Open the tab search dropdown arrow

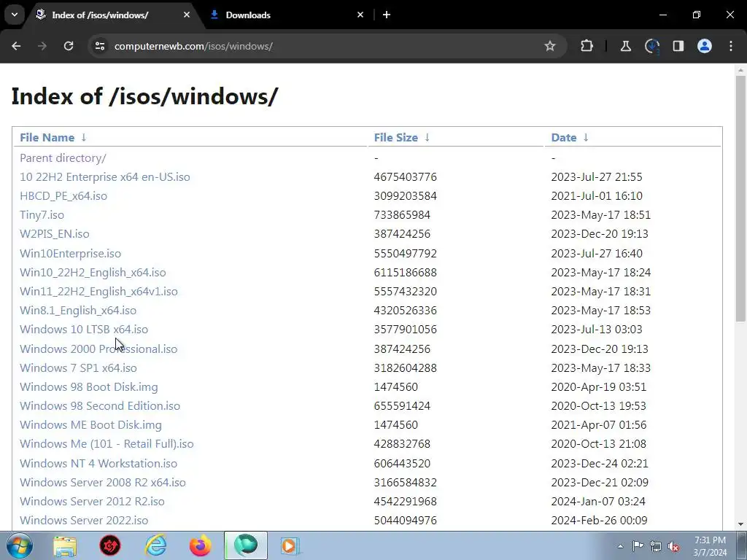(x=15, y=15)
